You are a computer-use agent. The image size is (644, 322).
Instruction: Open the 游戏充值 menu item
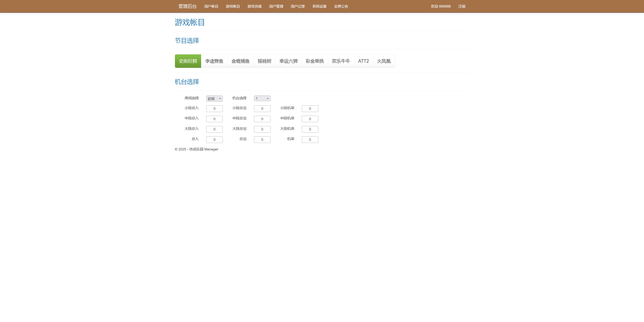[x=254, y=6]
